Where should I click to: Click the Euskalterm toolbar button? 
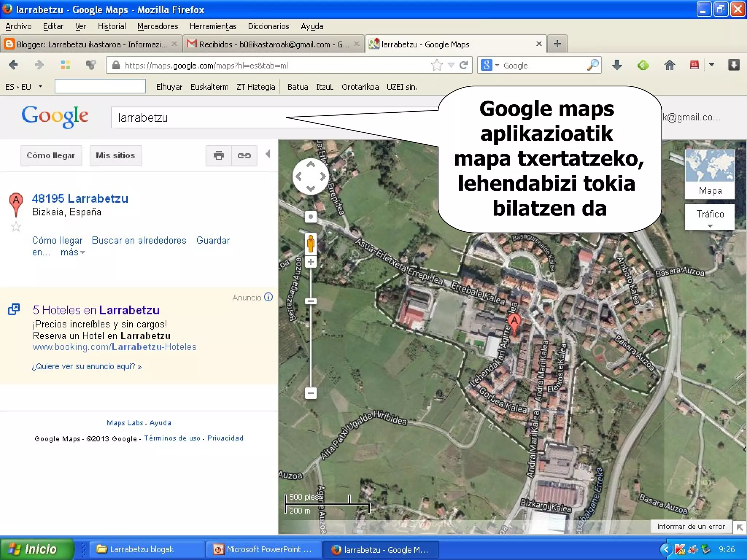[209, 87]
